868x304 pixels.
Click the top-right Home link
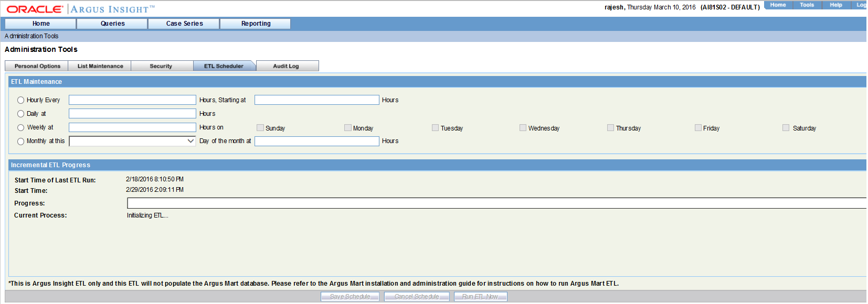point(778,5)
